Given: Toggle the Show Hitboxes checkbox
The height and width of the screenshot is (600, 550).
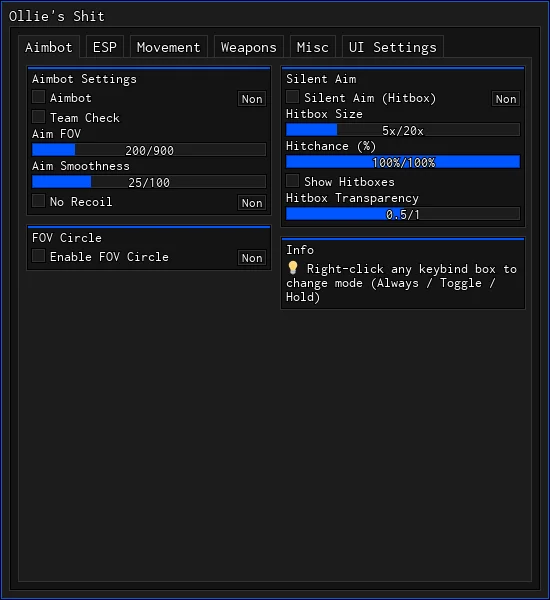Looking at the screenshot, I should 292,181.
